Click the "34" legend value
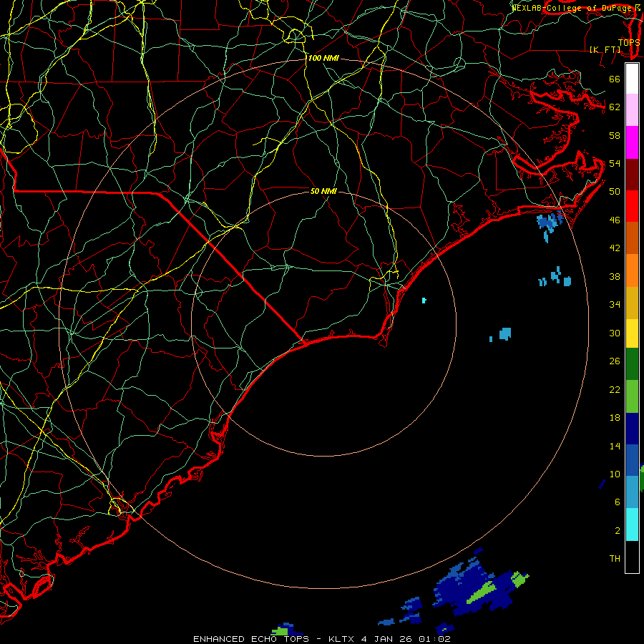The image size is (644, 644). (615, 305)
